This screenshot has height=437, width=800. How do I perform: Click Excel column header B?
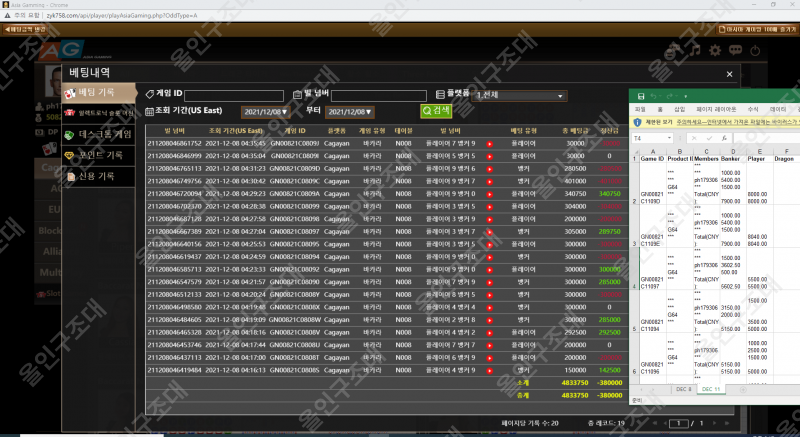click(x=680, y=151)
